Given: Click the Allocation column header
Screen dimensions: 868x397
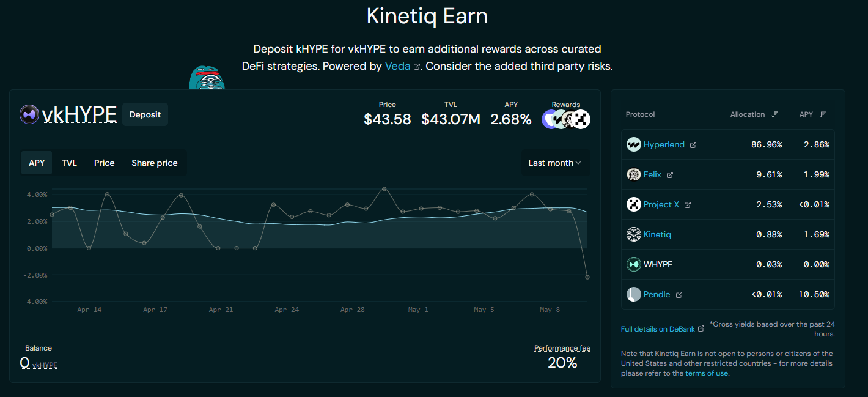Looking at the screenshot, I should [x=748, y=114].
